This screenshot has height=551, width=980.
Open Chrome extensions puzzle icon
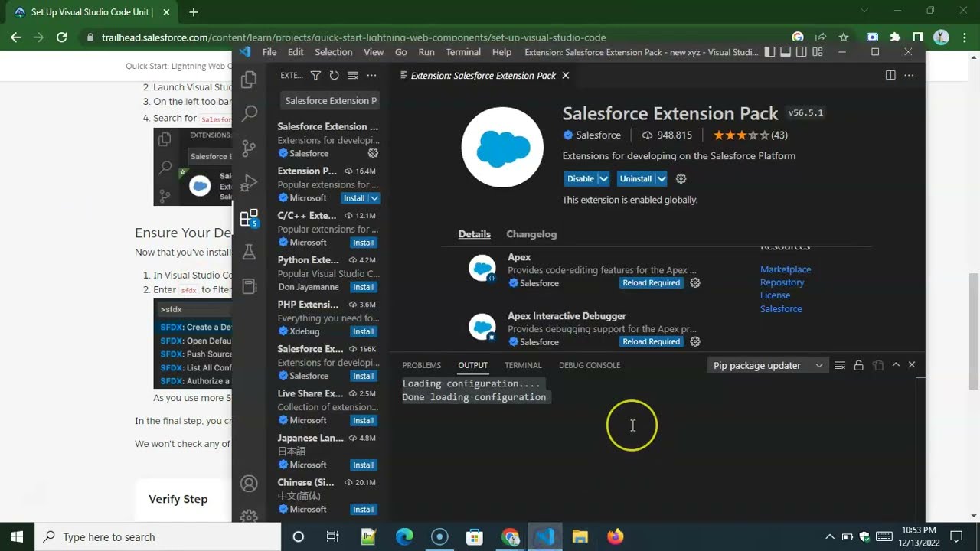pyautogui.click(x=895, y=37)
